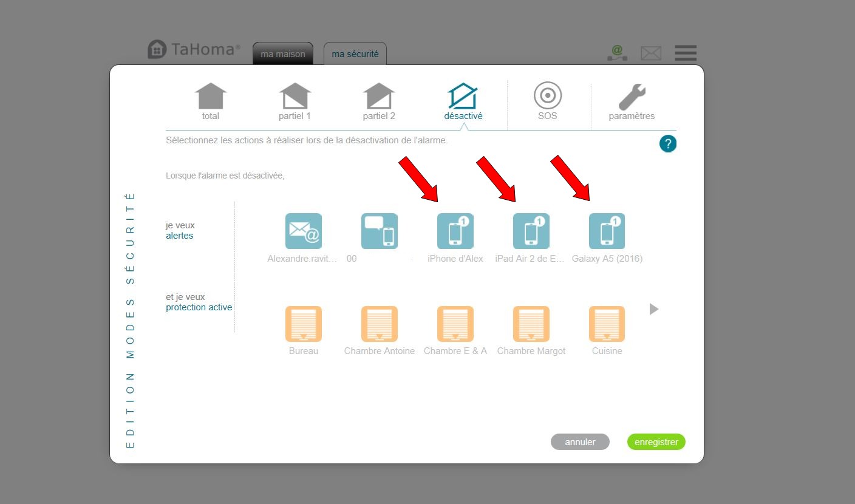The height and width of the screenshot is (504, 855).
Task: Toggle the Chambre E & A shutter icon
Action: (455, 324)
